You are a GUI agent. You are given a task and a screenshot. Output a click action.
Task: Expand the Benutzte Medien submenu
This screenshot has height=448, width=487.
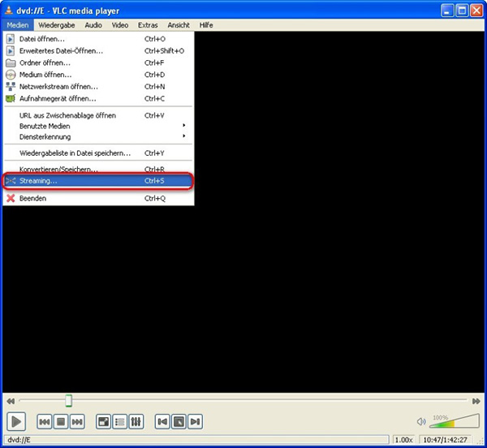[98, 126]
